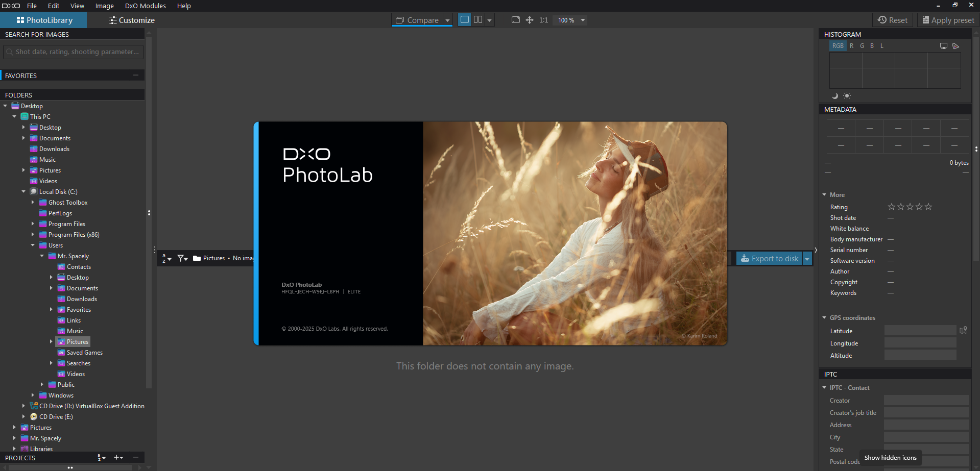Collapse the GPS coordinates section
Screen dimensions: 980x471
[x=824, y=318]
